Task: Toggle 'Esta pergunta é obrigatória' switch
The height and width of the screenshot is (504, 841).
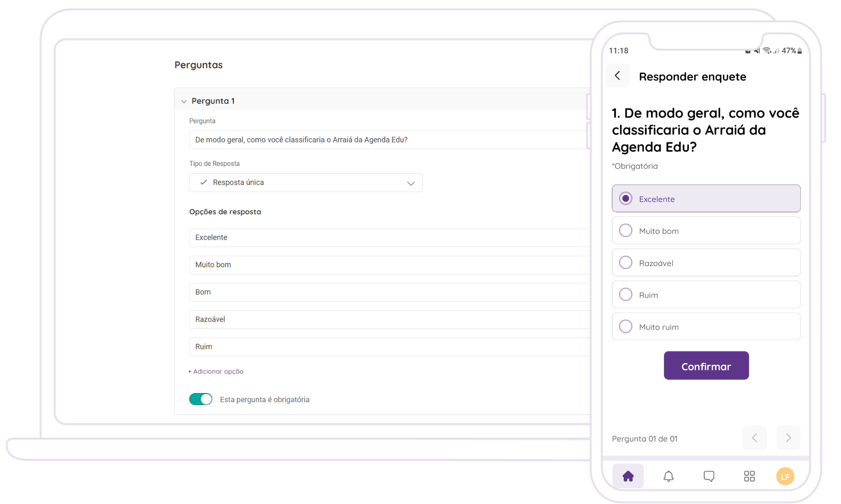Action: pyautogui.click(x=200, y=399)
